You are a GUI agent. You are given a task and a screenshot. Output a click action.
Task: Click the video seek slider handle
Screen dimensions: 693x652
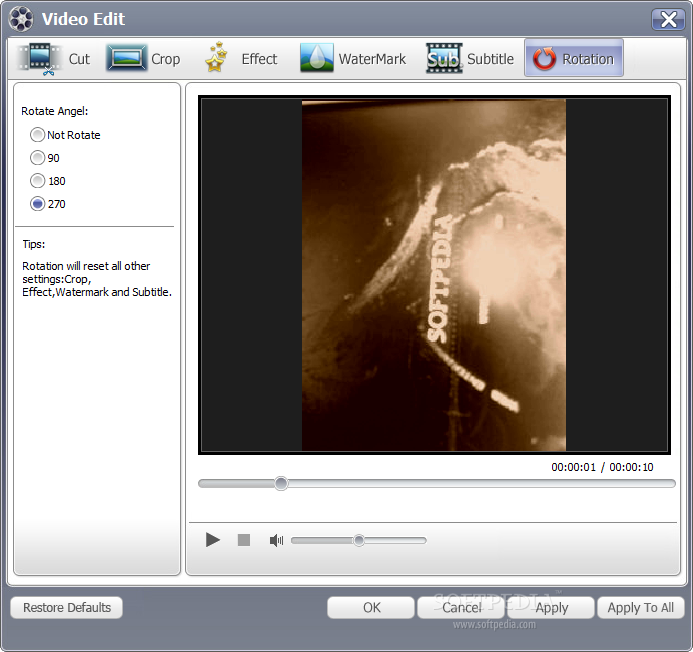click(x=281, y=483)
